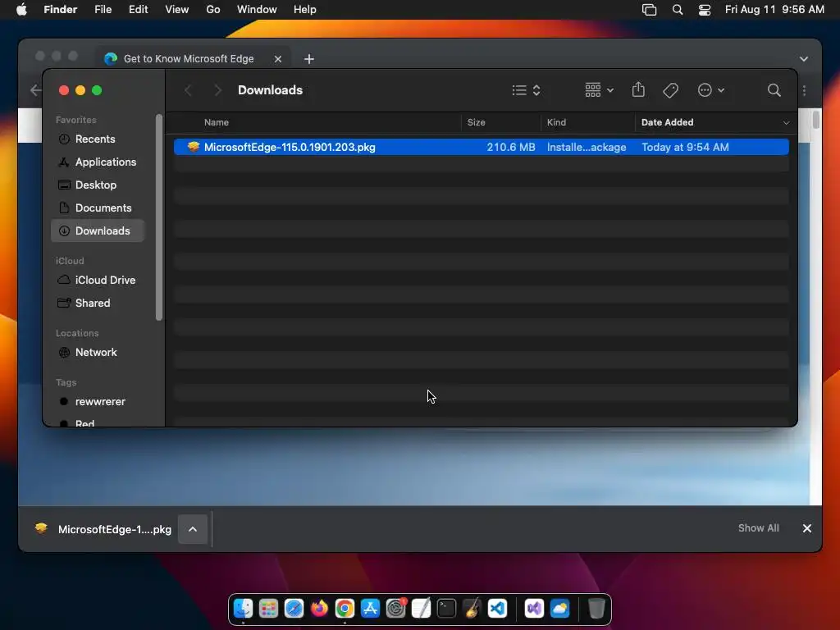Open the Help menu
This screenshot has width=840, height=630.
click(305, 10)
